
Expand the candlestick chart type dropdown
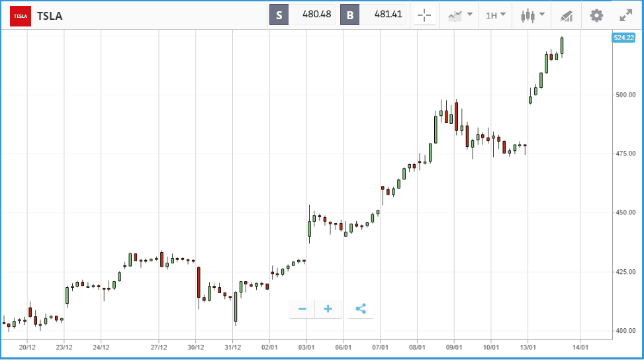[x=532, y=16]
